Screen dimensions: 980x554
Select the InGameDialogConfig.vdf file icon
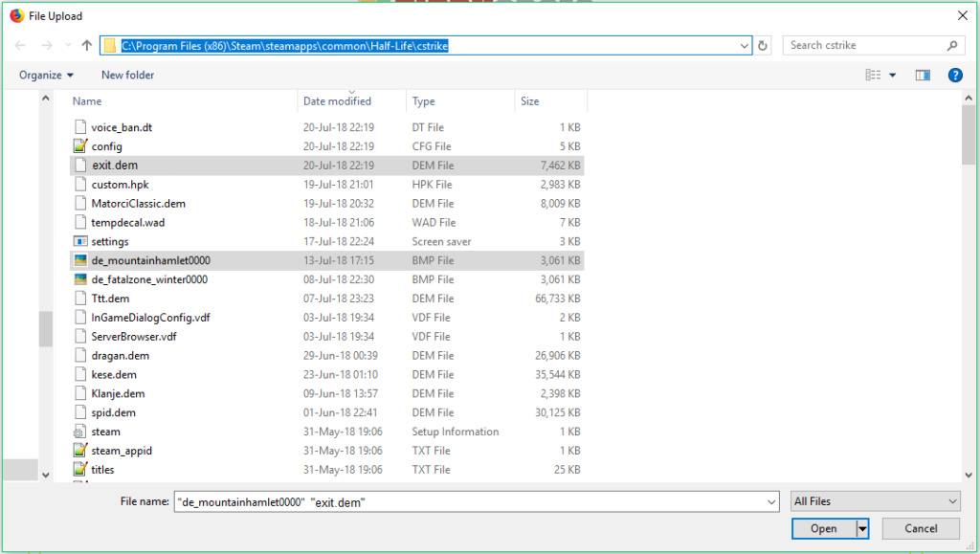(80, 318)
